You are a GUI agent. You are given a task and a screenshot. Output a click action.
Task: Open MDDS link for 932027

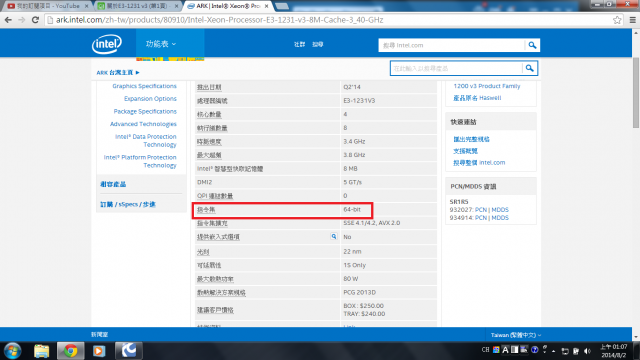500,210
